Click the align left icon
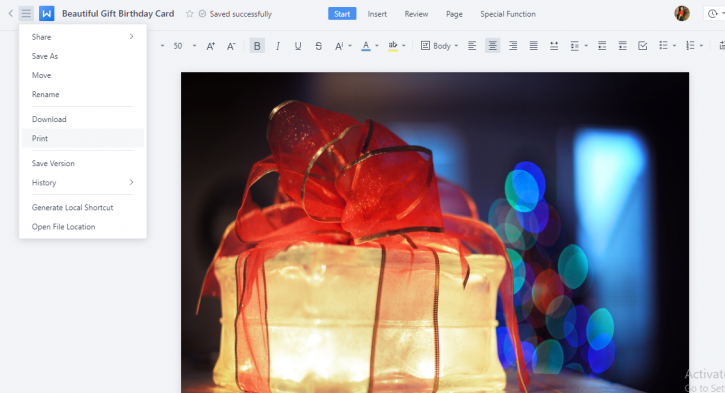725x393 pixels. point(472,46)
